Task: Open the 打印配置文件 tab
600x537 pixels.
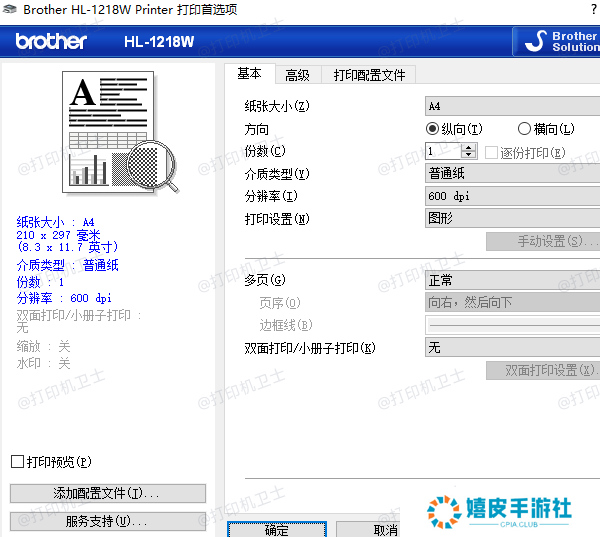Action: click(x=369, y=75)
